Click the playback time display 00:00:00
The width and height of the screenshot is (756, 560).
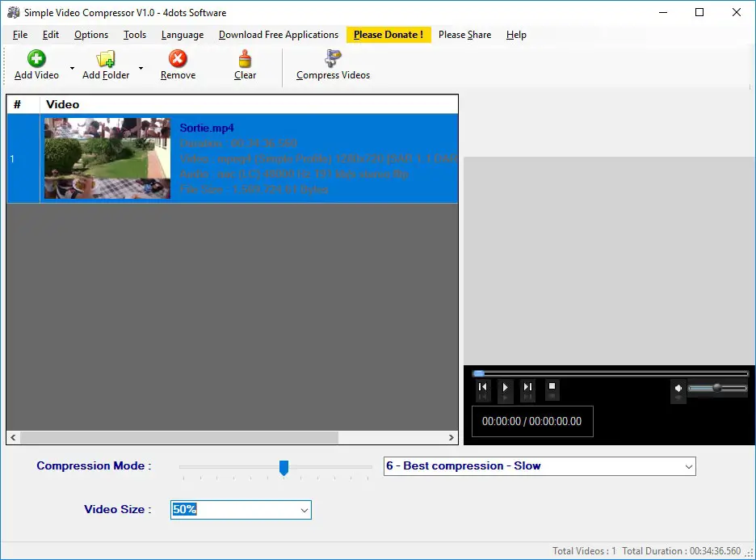click(x=531, y=421)
